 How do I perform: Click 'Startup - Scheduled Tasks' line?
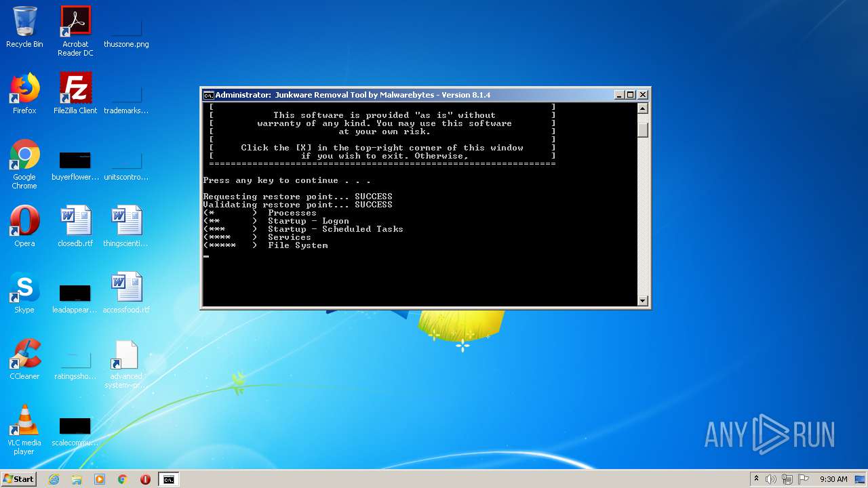[303, 229]
